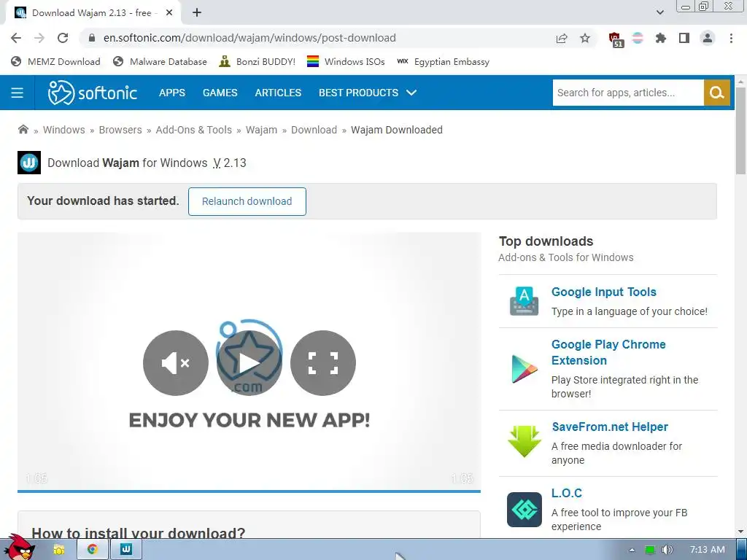Viewport: 747px width, 560px height.
Task: Open the Articles menu item
Action: [278, 93]
